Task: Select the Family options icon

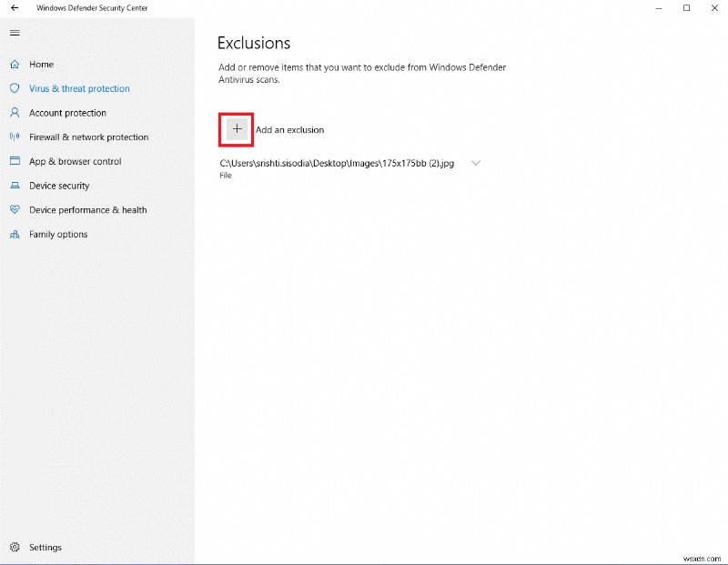Action: [x=14, y=234]
